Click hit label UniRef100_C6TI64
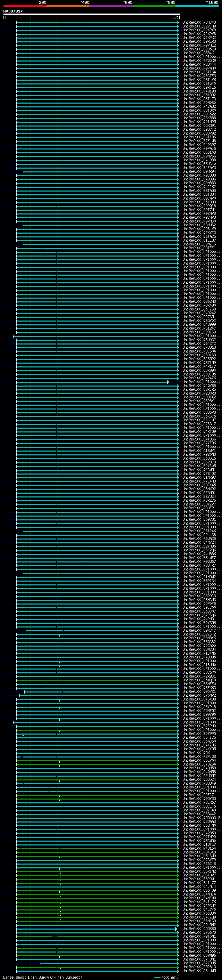Image resolution: width=222 pixels, height=980 pixels. [x=199, y=72]
